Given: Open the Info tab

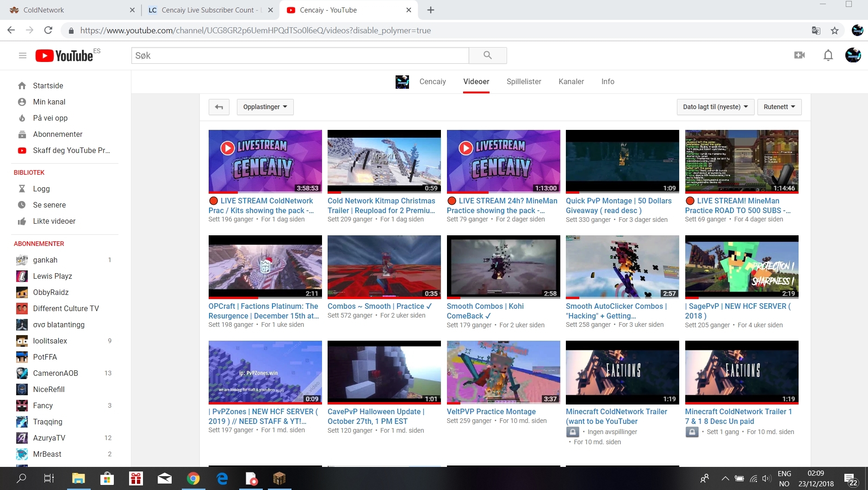Looking at the screenshot, I should [x=608, y=82].
